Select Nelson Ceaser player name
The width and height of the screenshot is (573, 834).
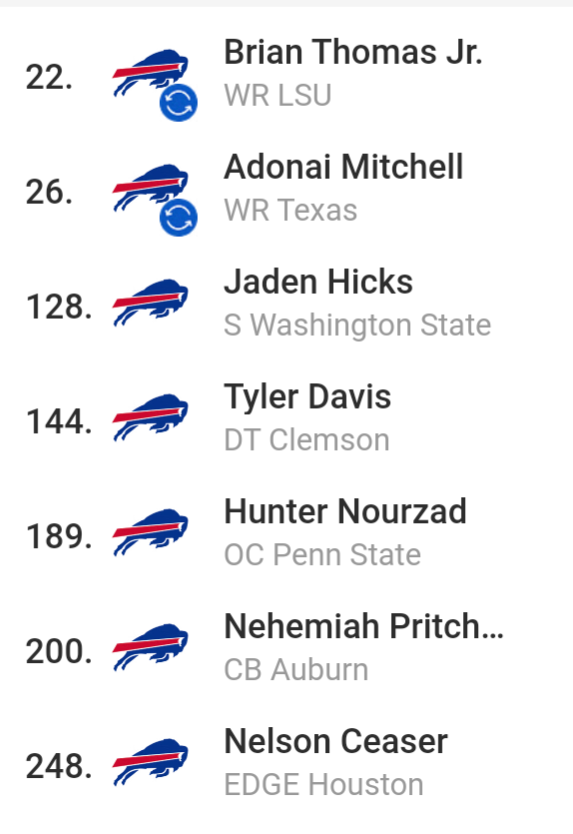[x=336, y=741]
